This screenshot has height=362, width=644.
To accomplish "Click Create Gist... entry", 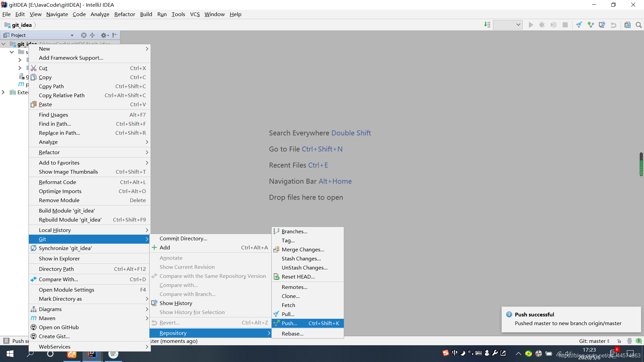I will tap(90, 336).
